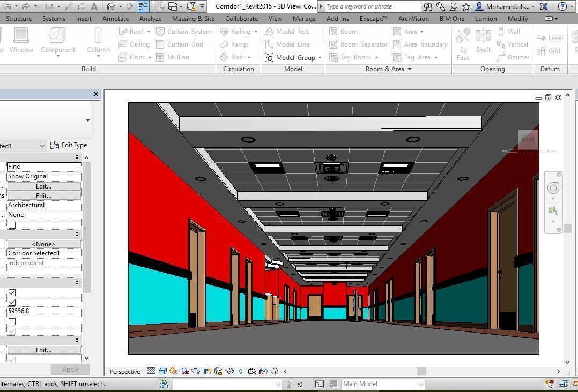Open Visual Style icon in view control bar
This screenshot has width=578, height=392.
[x=162, y=371]
